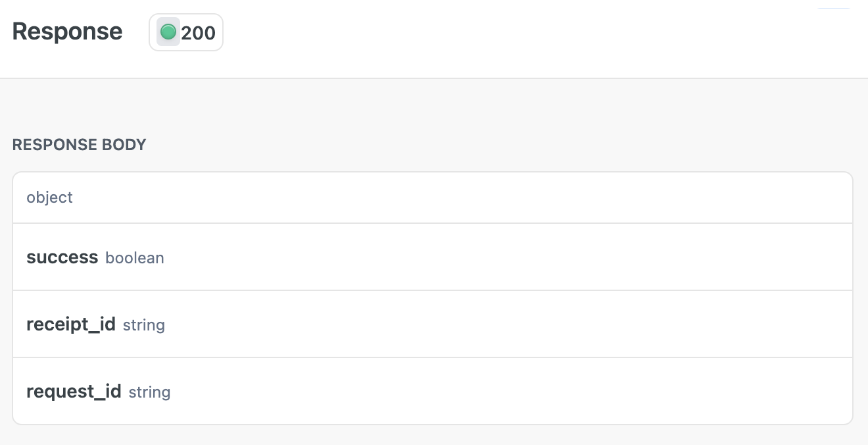Screen dimensions: 868x445
Task: Click the divider line under the Response header
Action: coord(434,78)
